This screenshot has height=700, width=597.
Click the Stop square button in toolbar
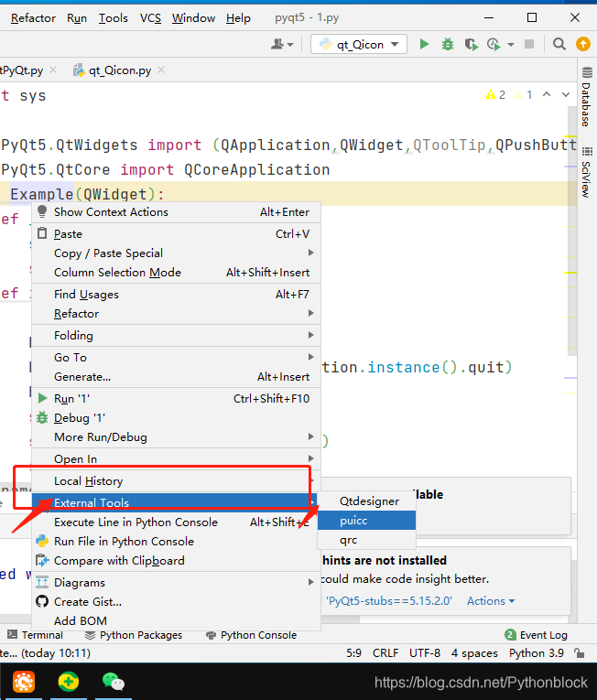529,44
